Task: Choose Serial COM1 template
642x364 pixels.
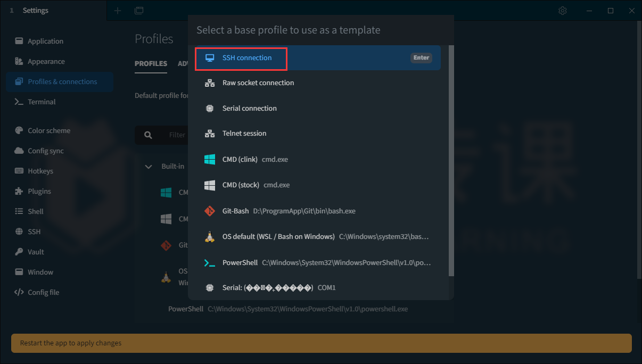Action: (x=318, y=287)
